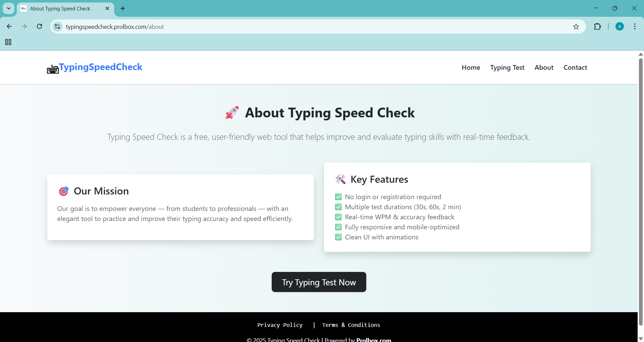The image size is (644, 342).
Task: View site information icon in address bar
Action: [x=57, y=26]
